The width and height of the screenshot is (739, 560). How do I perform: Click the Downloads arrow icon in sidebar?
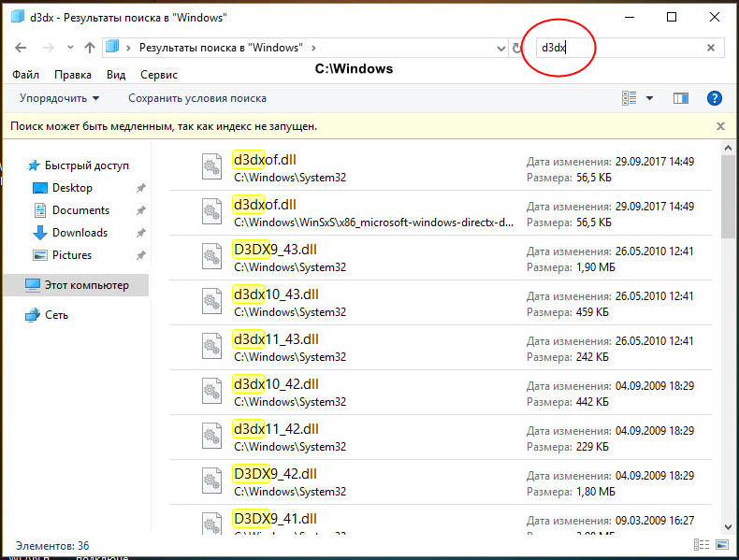40,233
